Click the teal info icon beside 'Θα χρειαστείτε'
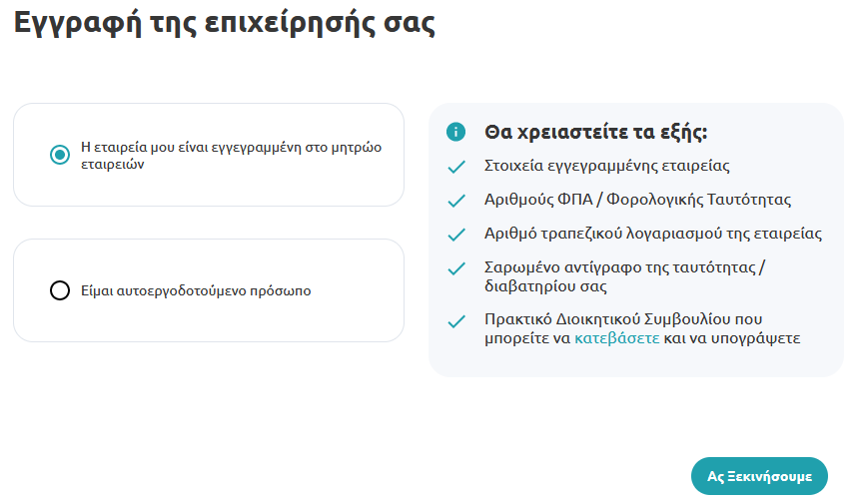The image size is (858, 504). coord(455,132)
